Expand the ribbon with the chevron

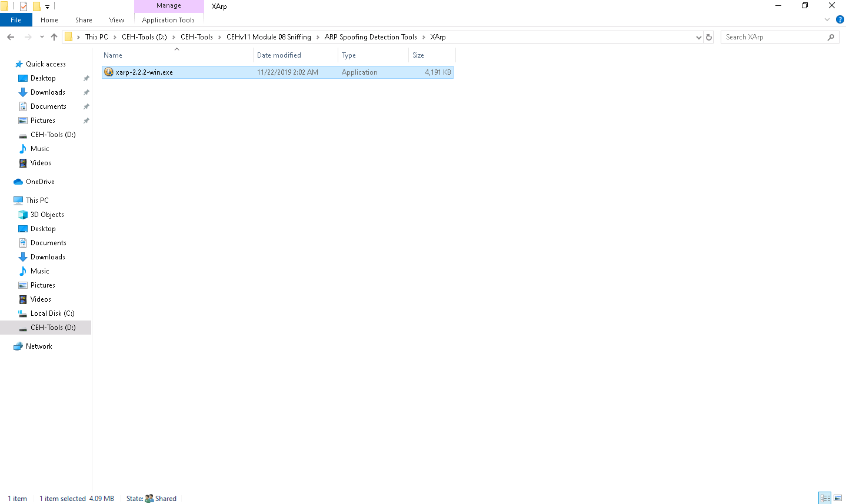(827, 19)
